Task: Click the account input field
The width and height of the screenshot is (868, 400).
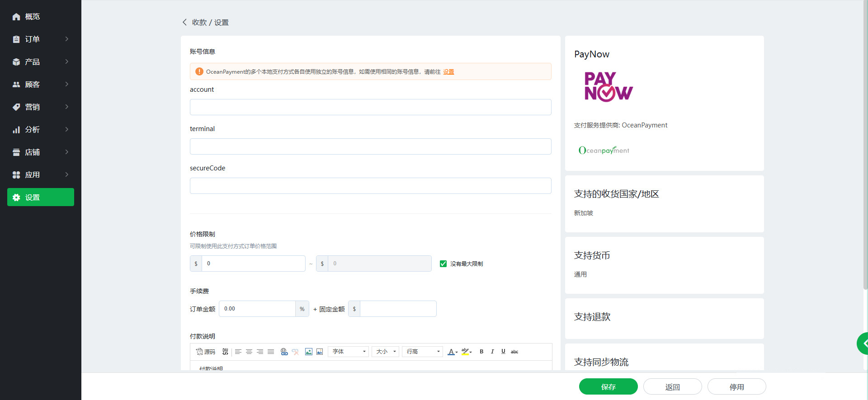Action: coord(370,107)
